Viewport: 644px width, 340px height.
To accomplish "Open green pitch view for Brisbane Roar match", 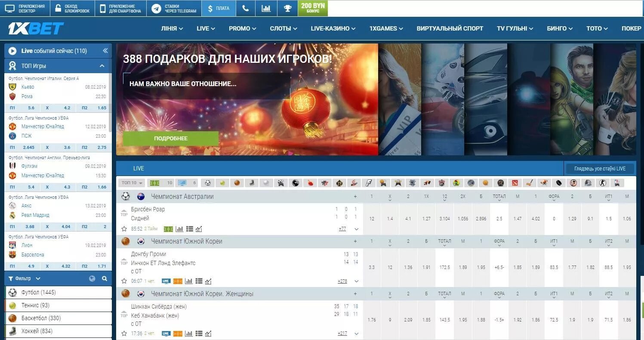I will click(x=169, y=229).
